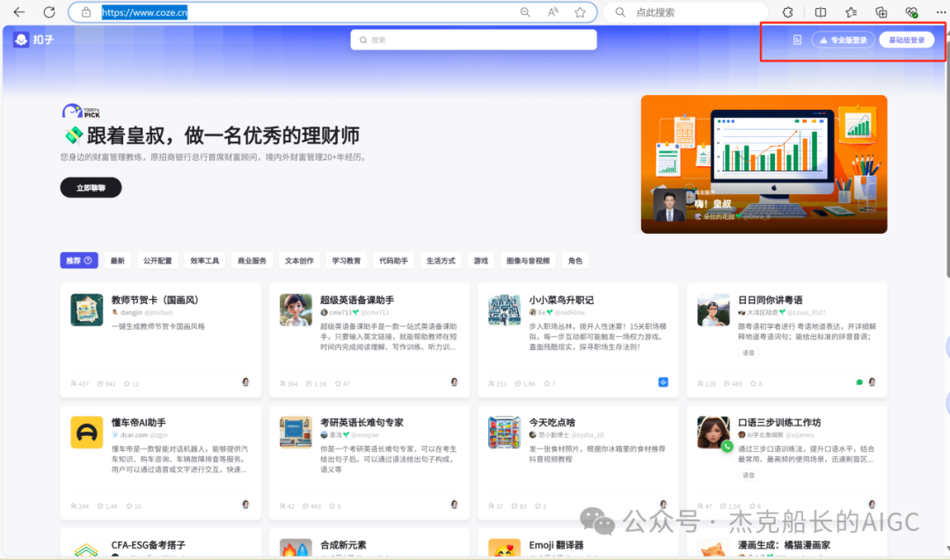The image size is (950, 560).
Task: Select the 效率工具 category tab
Action: [205, 260]
